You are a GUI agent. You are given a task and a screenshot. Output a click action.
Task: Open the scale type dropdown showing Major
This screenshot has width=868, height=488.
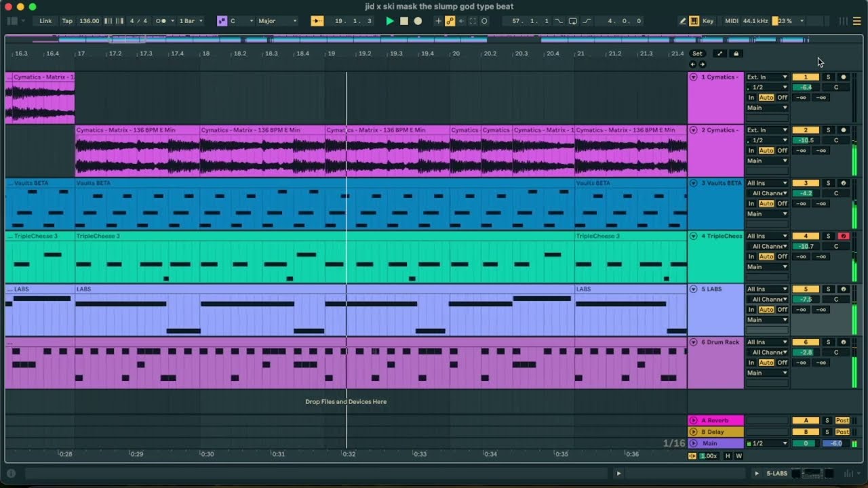(x=277, y=21)
